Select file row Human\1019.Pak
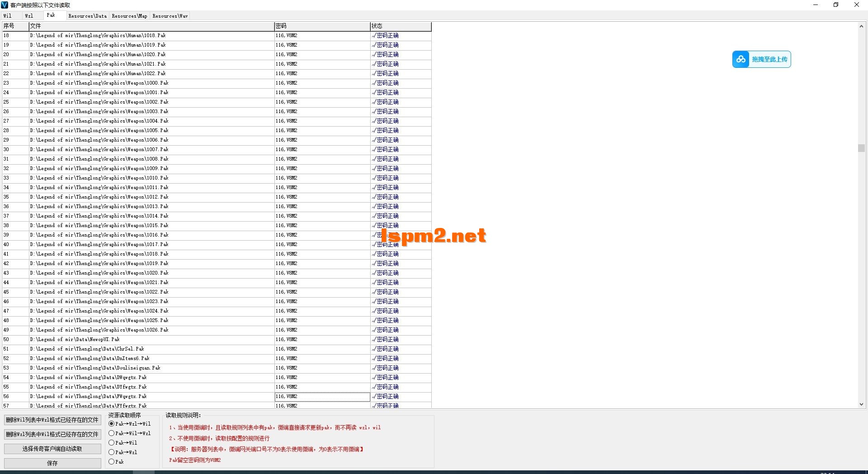Image resolution: width=868 pixels, height=474 pixels. click(x=151, y=45)
